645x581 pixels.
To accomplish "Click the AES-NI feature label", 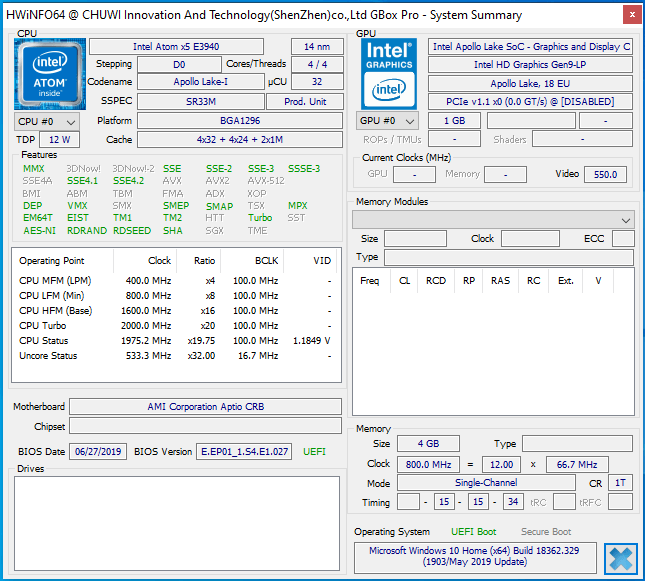I will point(39,230).
